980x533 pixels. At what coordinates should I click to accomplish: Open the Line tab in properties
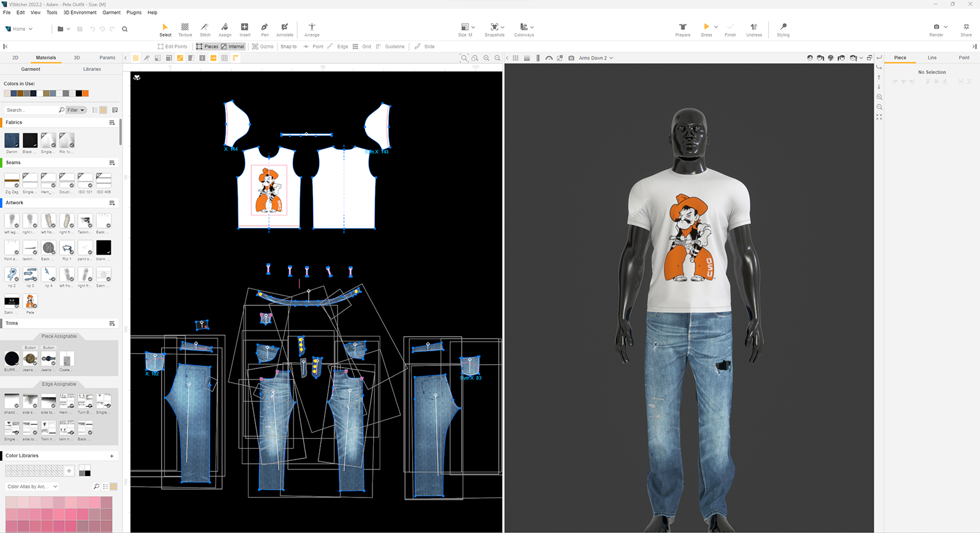[932, 58]
